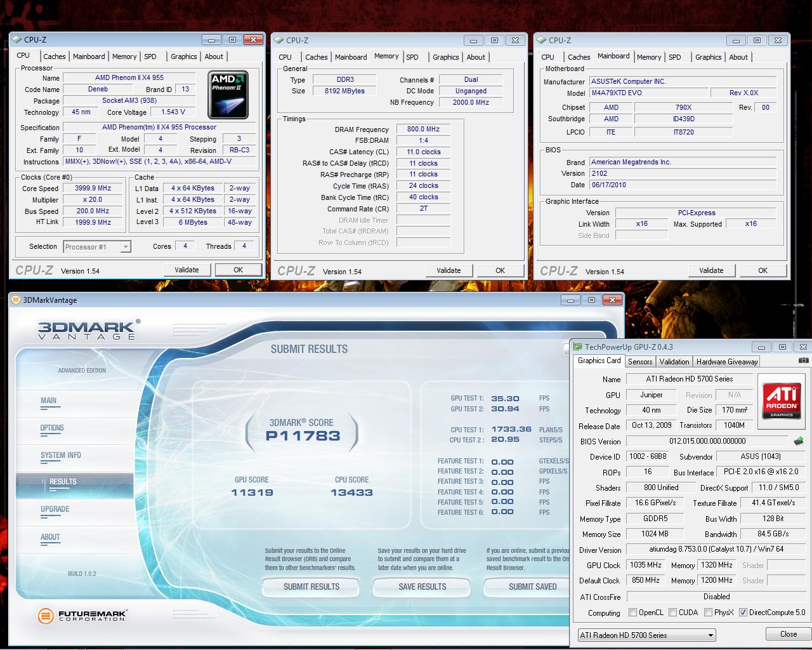Click Validate in the Mainboard CPU-Z window
The height and width of the screenshot is (650, 812).
(x=711, y=270)
